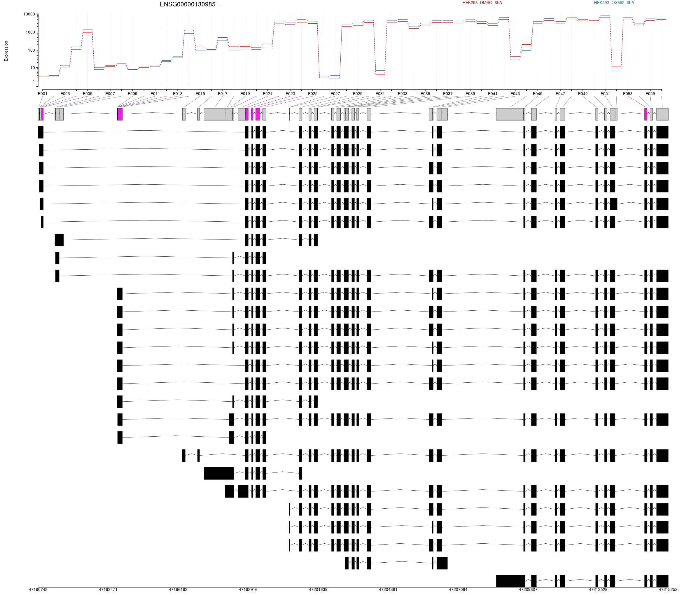Click the exon label E019
This screenshot has width=700, height=595.
point(245,94)
